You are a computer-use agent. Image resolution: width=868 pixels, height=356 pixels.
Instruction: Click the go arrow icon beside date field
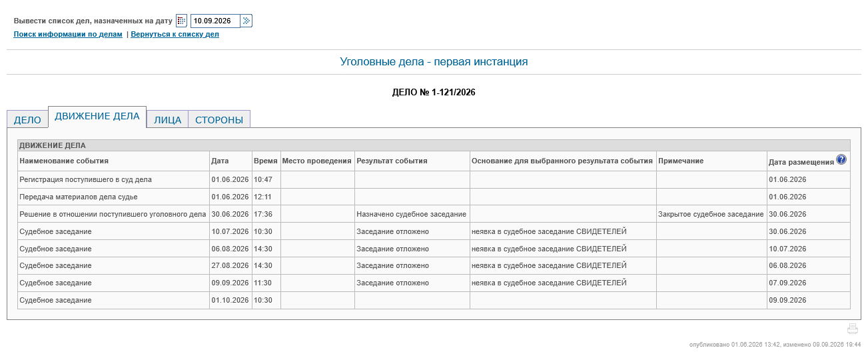pyautogui.click(x=246, y=21)
